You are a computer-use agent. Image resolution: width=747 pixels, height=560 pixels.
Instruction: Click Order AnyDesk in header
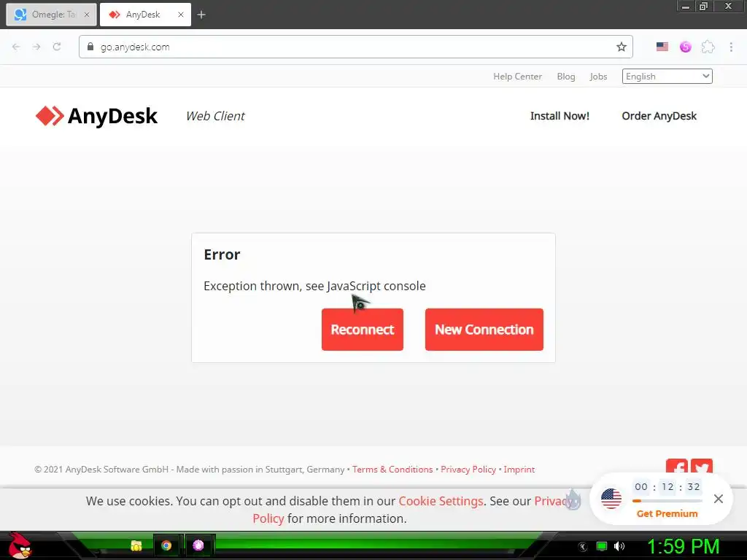pos(659,116)
